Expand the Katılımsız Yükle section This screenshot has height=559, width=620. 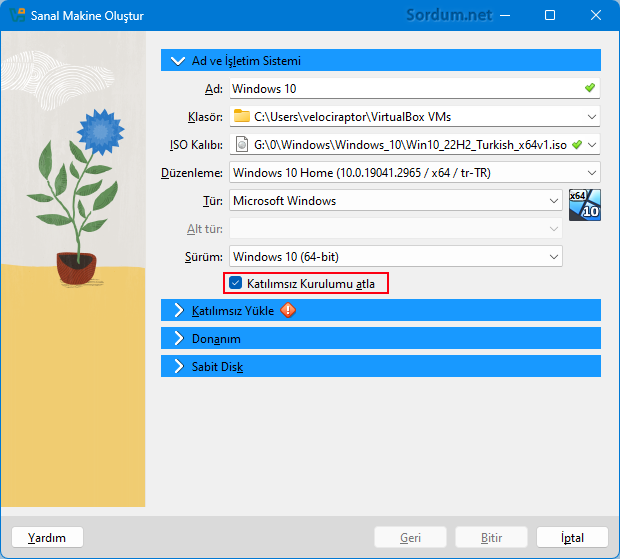381,310
